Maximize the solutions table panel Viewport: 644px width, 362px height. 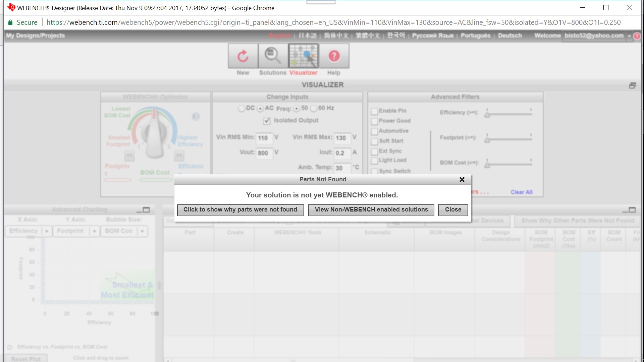pos(632,210)
